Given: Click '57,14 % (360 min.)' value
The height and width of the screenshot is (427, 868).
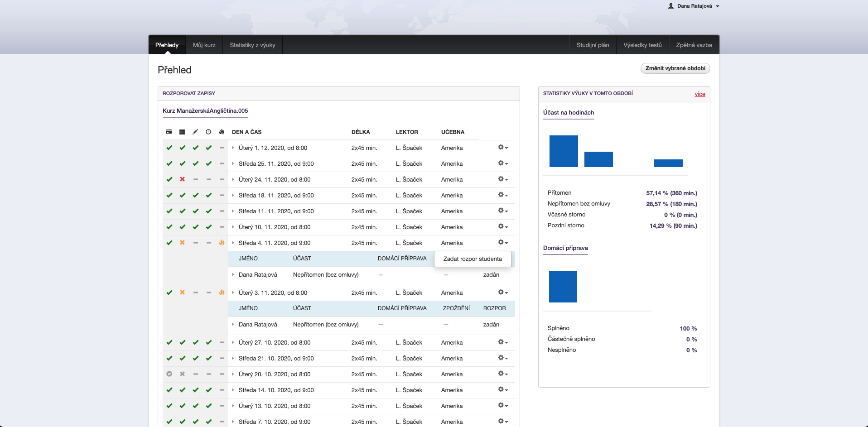Looking at the screenshot, I should pos(671,193).
